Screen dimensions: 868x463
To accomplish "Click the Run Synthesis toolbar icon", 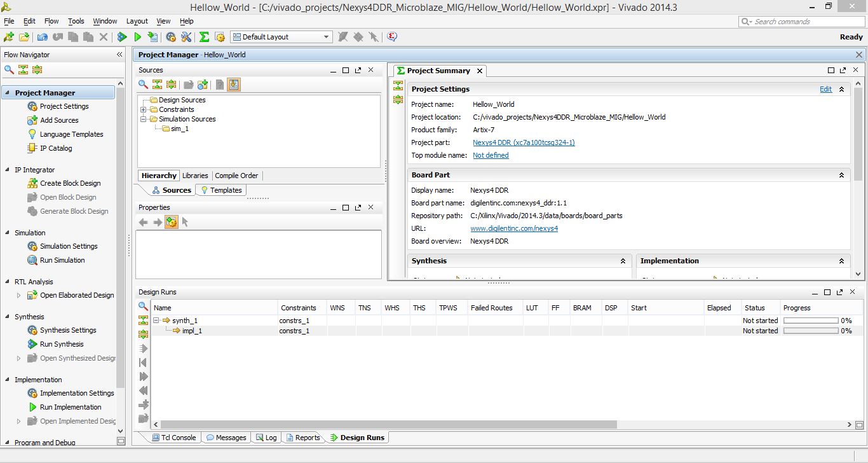I will 122,37.
